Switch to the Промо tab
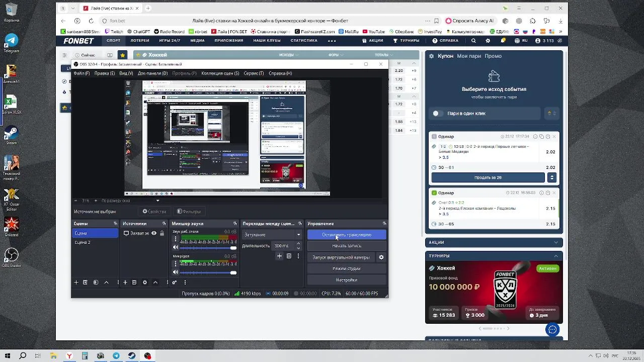 493,56
